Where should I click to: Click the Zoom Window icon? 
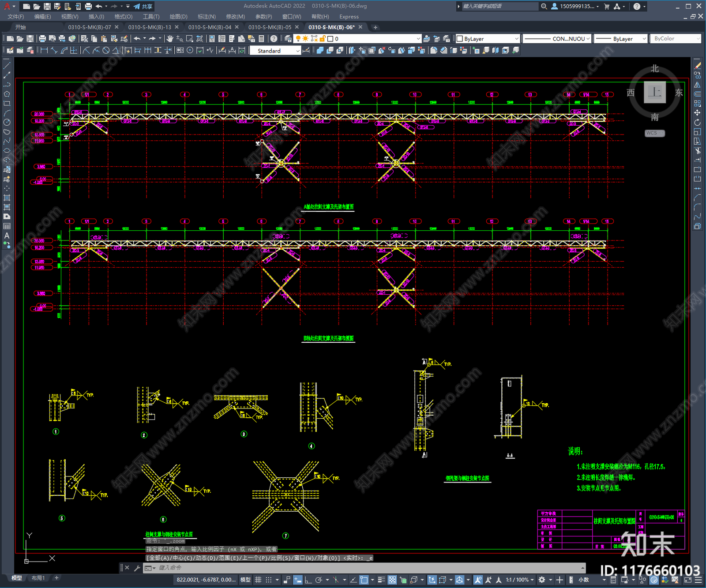click(190, 39)
